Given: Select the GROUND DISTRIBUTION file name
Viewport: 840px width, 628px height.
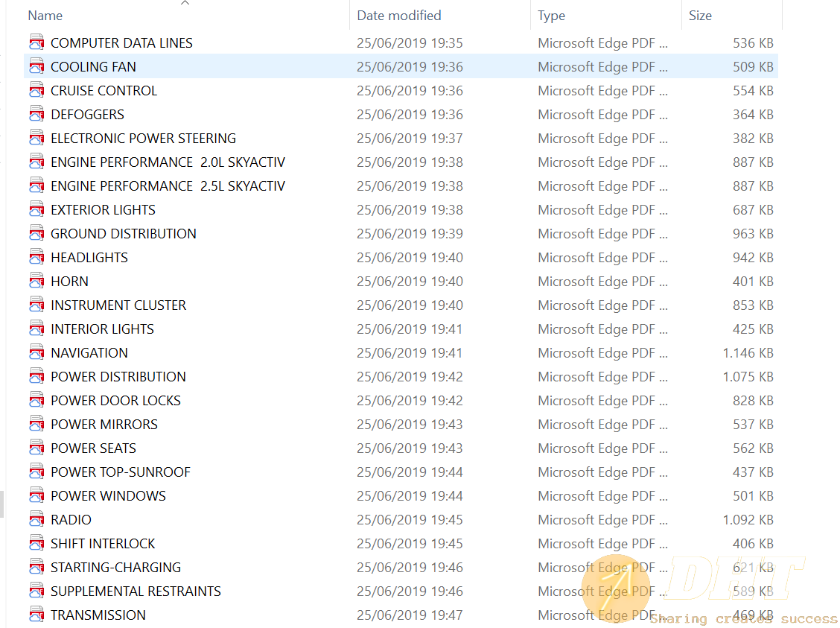Looking at the screenshot, I should (123, 234).
